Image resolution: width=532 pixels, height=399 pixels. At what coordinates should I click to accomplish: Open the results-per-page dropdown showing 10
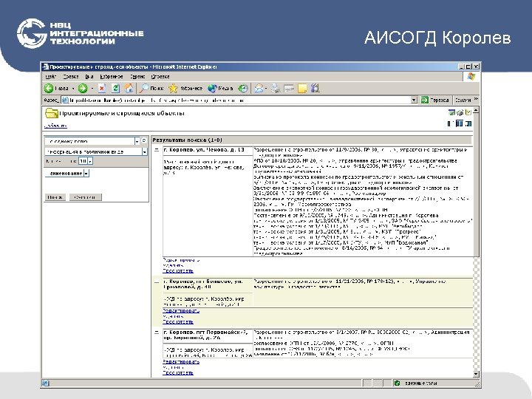pos(86,161)
